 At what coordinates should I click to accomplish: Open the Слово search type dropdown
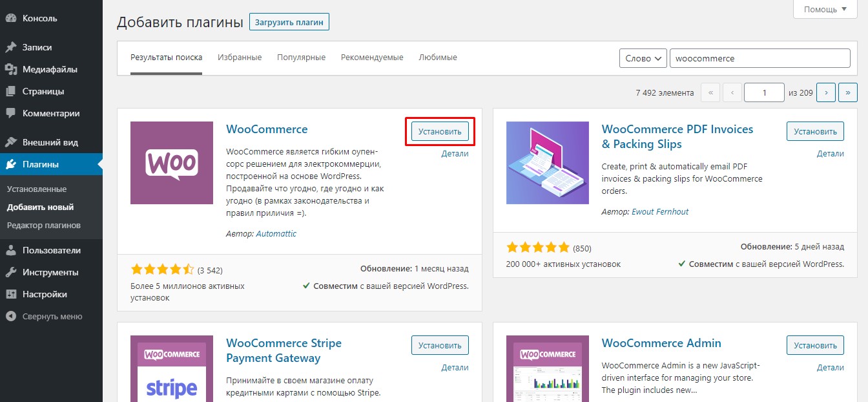(643, 58)
